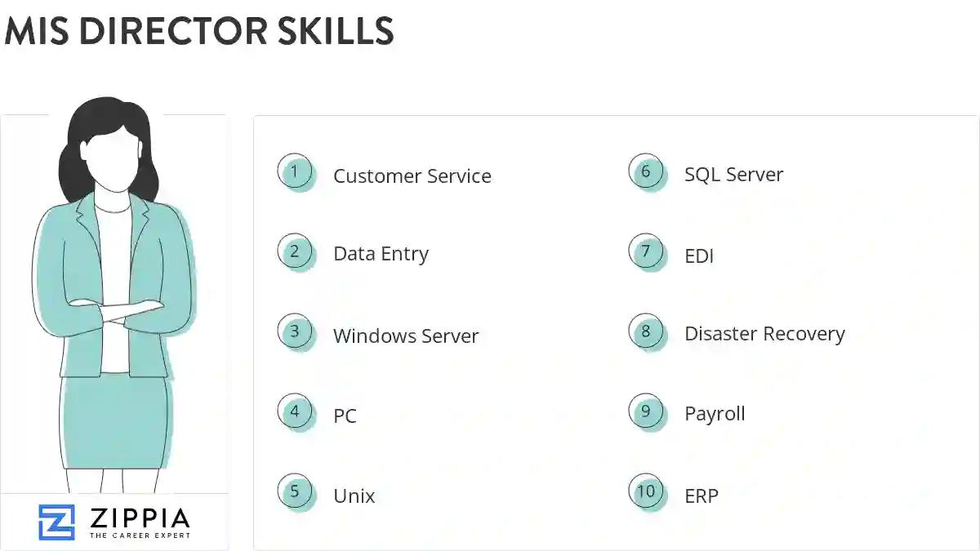Click the number 2 circle badge

296,252
